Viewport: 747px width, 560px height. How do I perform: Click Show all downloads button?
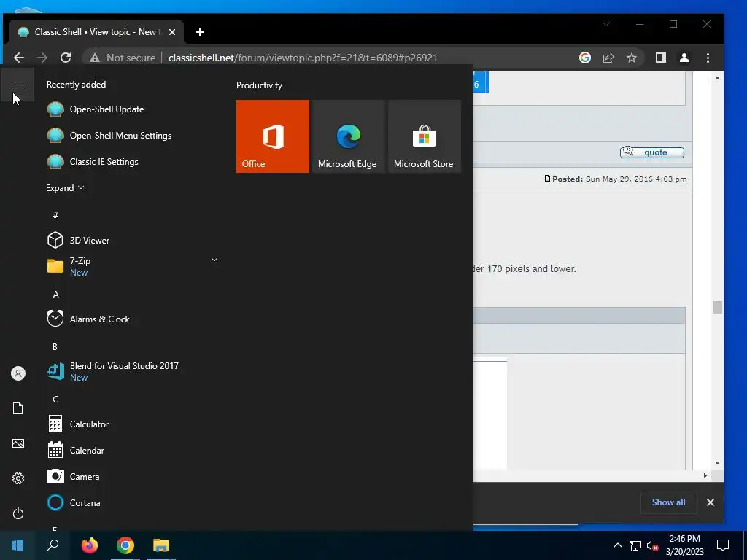point(668,502)
